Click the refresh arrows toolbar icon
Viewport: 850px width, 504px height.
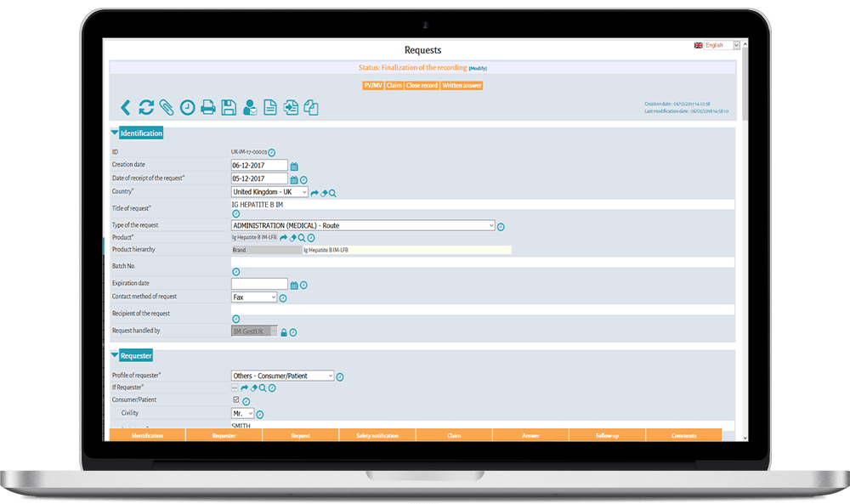146,107
